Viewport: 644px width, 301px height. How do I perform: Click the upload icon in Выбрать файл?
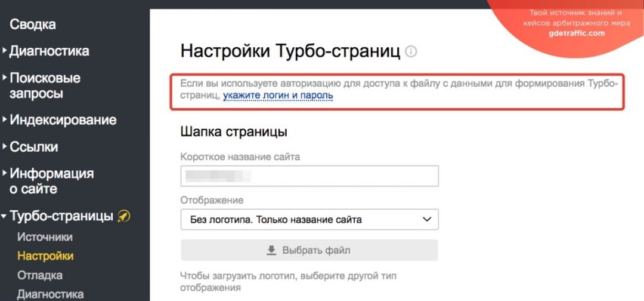click(271, 250)
